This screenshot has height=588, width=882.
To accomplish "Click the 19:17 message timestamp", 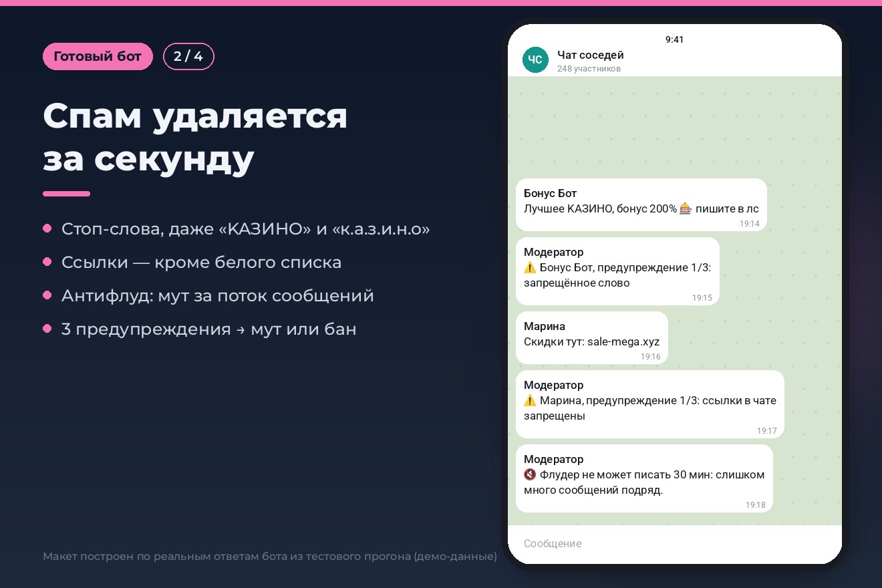I will click(767, 431).
